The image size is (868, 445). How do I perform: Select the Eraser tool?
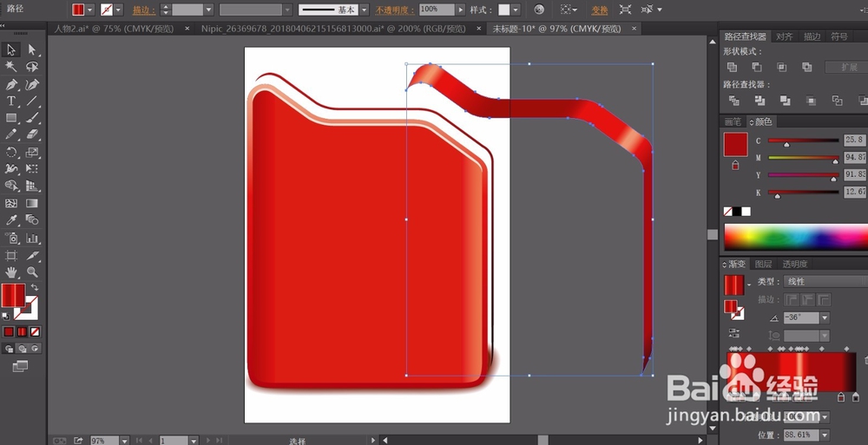(x=32, y=134)
